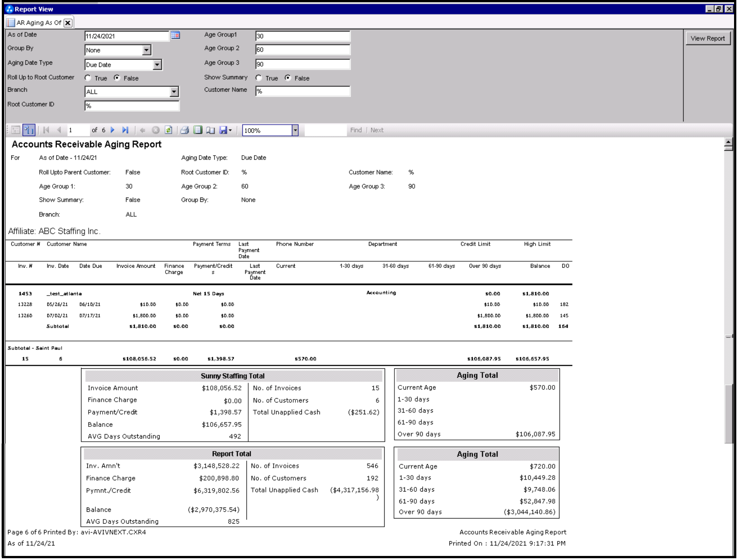Set Show Summary to False
The image size is (739, 560).
coord(288,78)
